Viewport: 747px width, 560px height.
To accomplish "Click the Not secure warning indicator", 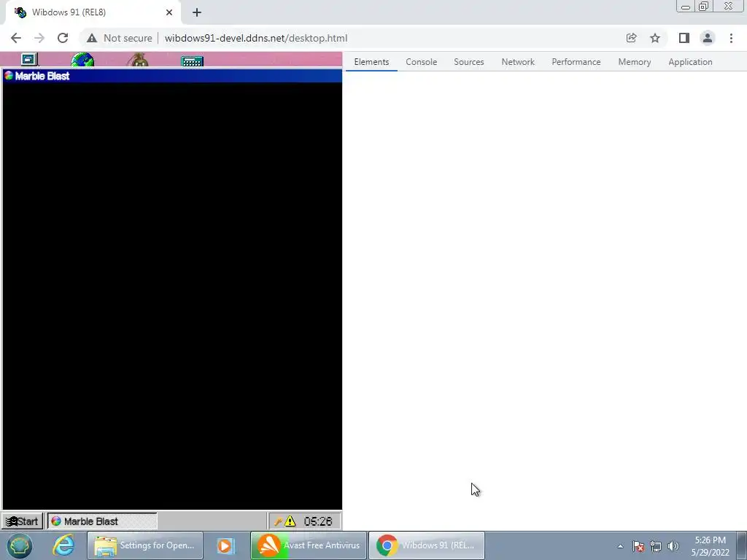I will [120, 38].
